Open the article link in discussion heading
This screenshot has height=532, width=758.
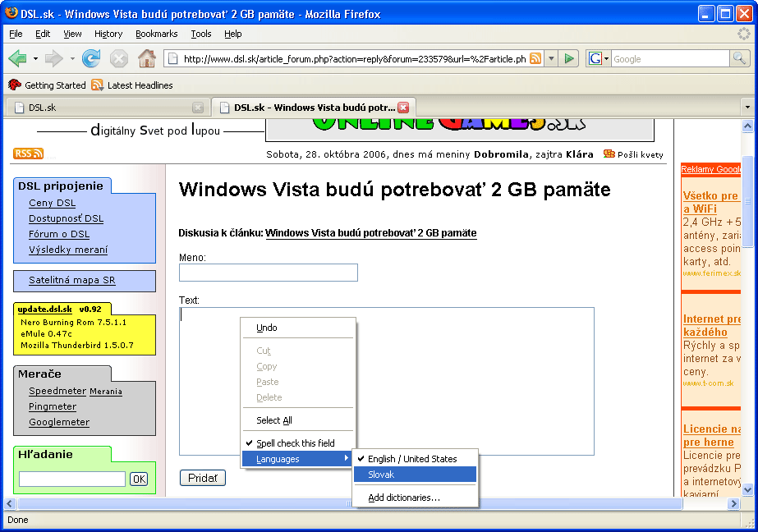click(370, 233)
